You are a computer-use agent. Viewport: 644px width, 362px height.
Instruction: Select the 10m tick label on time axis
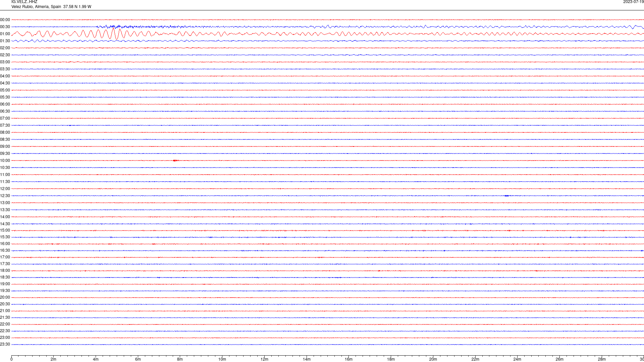click(x=222, y=359)
